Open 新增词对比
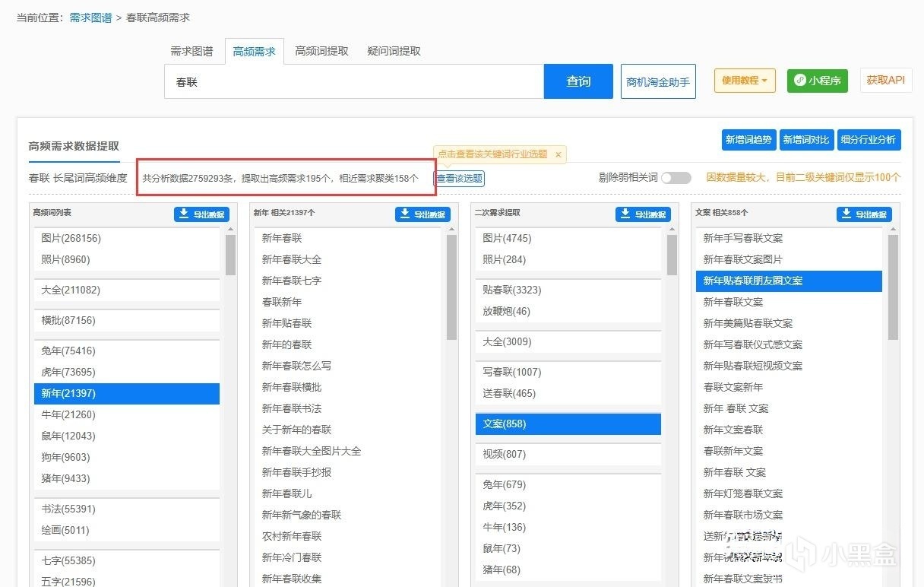 [x=806, y=140]
